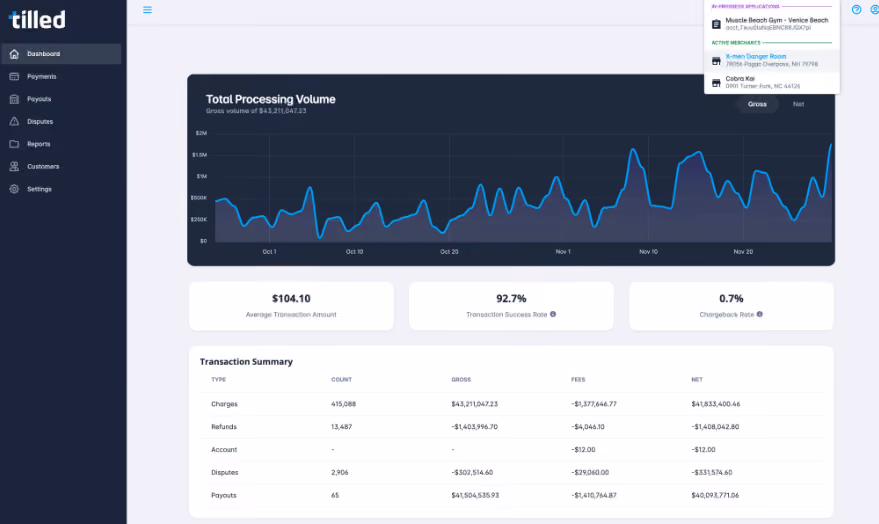Open the Reports section

61,144
